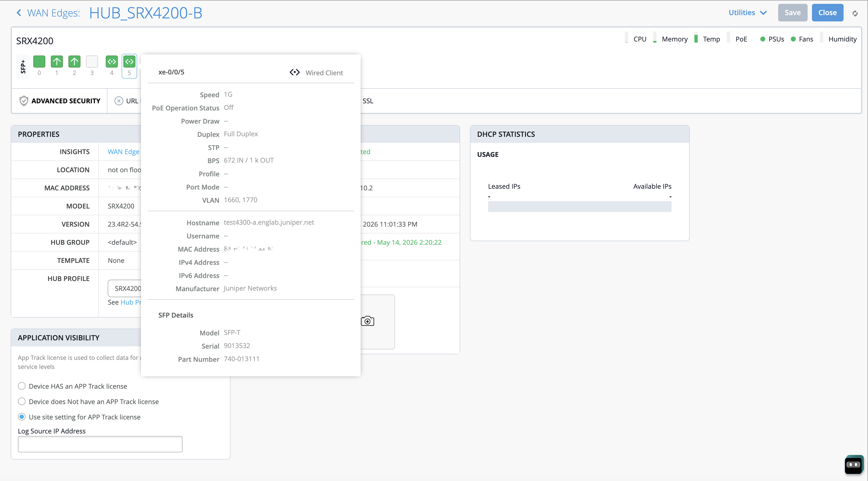This screenshot has width=868, height=481.
Task: Click the xe-0/0/5 port name
Action: (x=171, y=72)
